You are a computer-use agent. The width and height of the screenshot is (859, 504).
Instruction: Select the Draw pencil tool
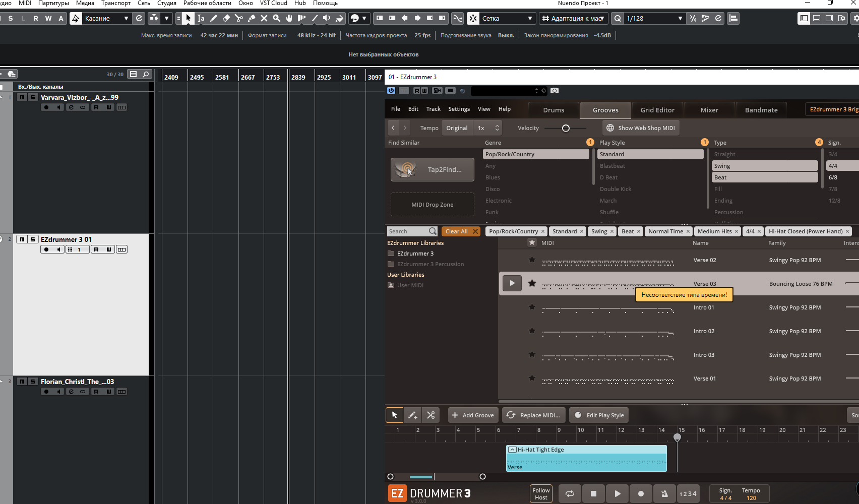[x=213, y=18]
